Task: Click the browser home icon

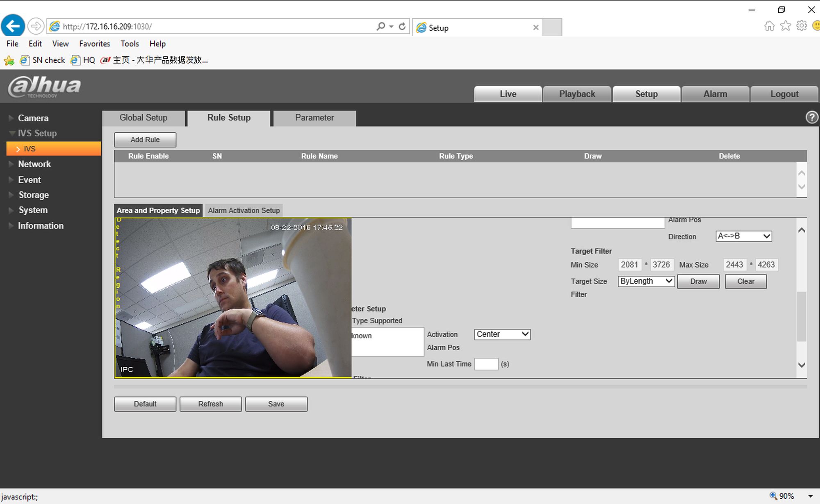Action: 769,26
